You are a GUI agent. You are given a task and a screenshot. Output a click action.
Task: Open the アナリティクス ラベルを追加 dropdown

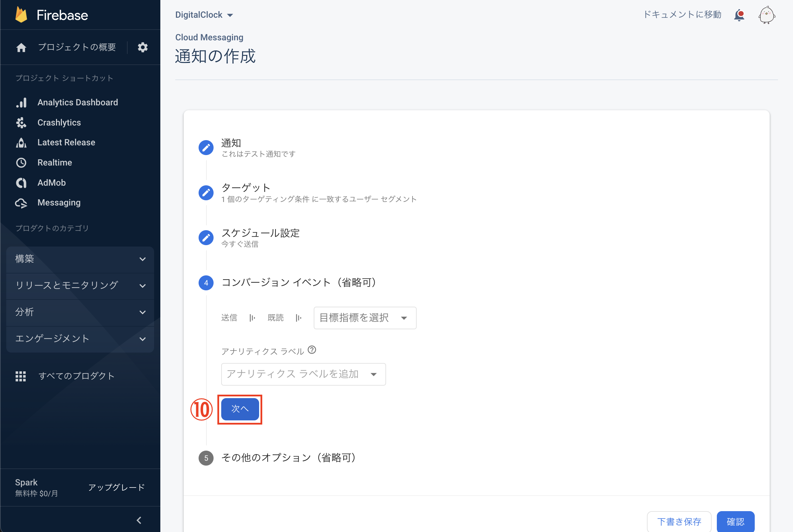[303, 374]
